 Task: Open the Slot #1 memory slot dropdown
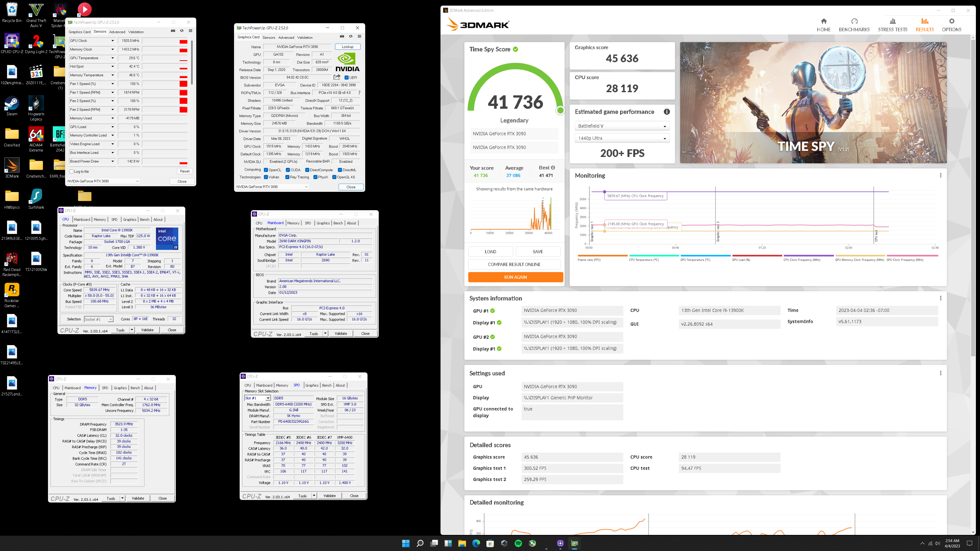[x=257, y=398]
